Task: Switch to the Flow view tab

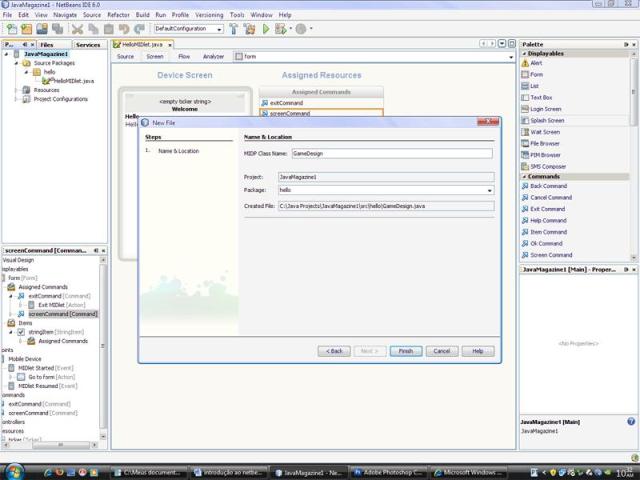Action: pyautogui.click(x=184, y=56)
